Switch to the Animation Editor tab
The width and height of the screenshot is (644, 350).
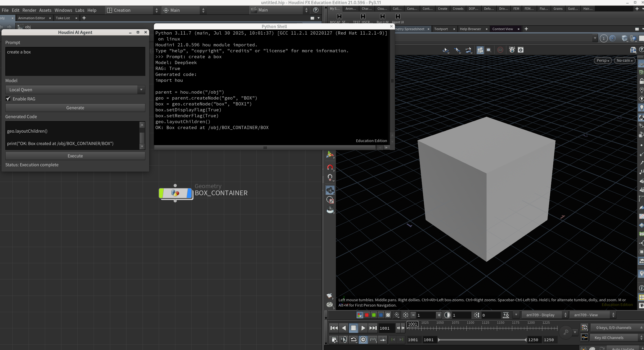point(32,18)
